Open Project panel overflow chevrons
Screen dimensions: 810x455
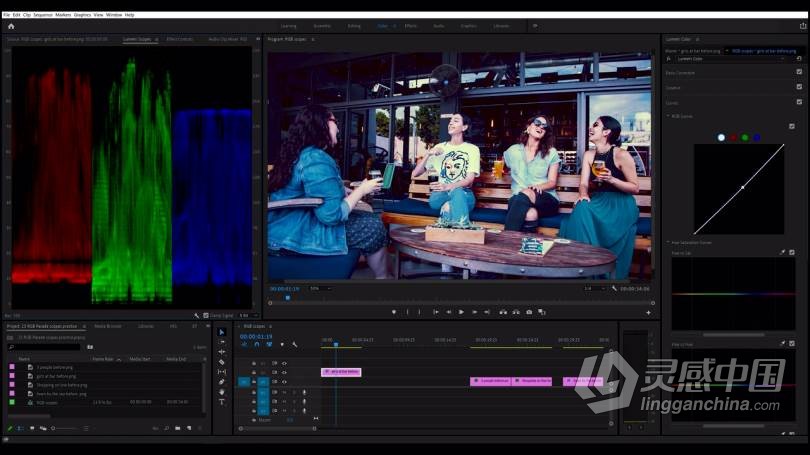tap(208, 326)
